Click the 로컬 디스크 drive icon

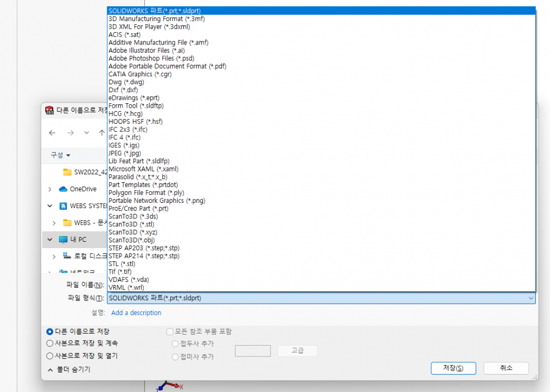pyautogui.click(x=67, y=256)
